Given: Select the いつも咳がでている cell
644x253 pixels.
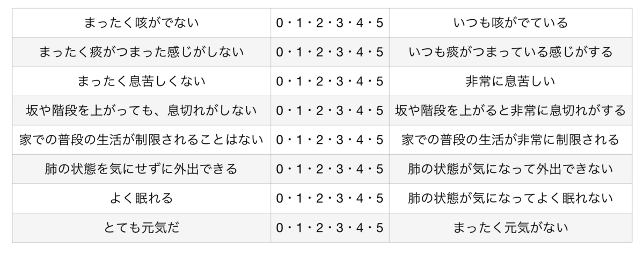Looking at the screenshot, I should (510, 23).
